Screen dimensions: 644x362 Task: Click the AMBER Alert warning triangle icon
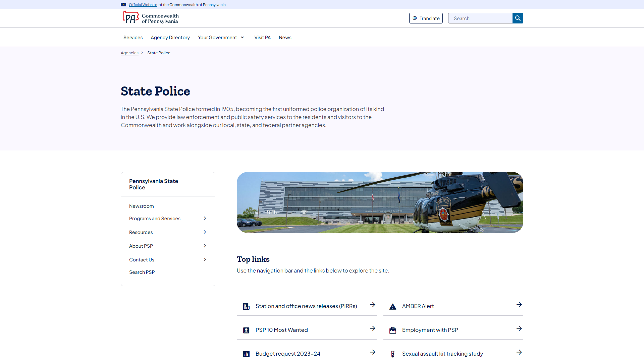pyautogui.click(x=393, y=306)
